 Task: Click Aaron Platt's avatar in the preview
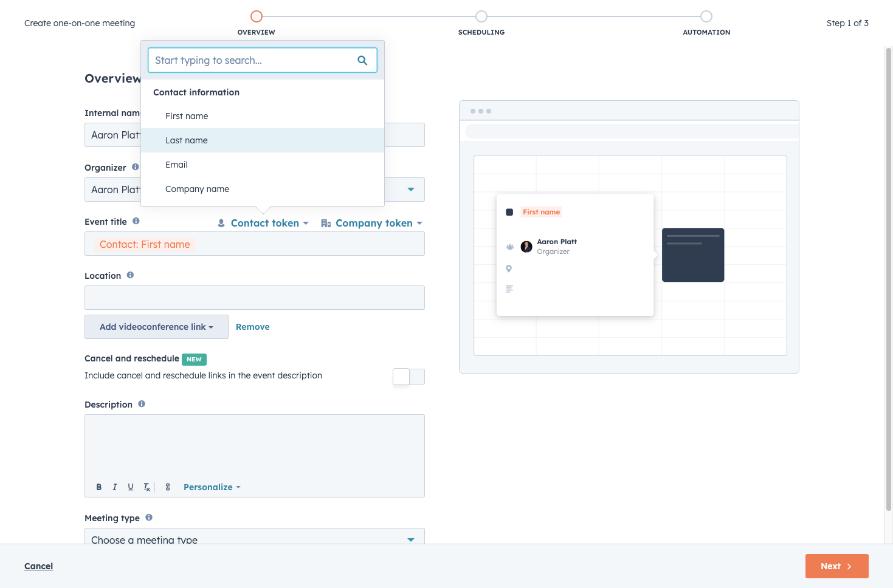526,247
